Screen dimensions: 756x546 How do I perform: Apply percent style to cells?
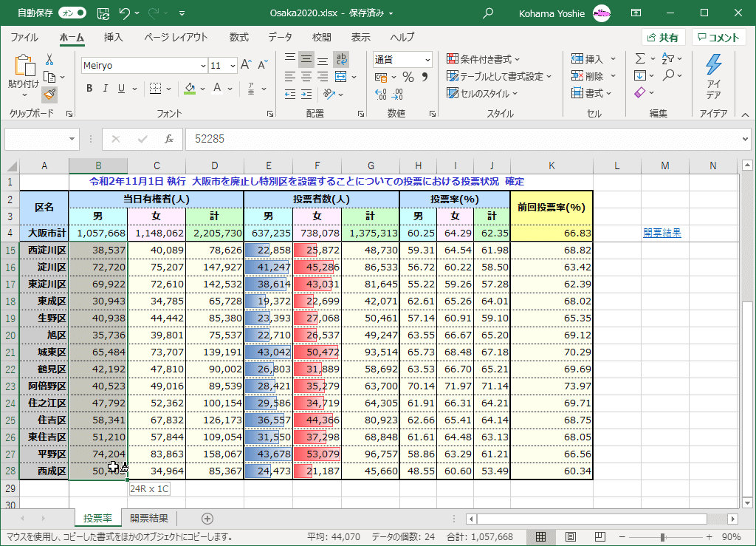tap(408, 77)
